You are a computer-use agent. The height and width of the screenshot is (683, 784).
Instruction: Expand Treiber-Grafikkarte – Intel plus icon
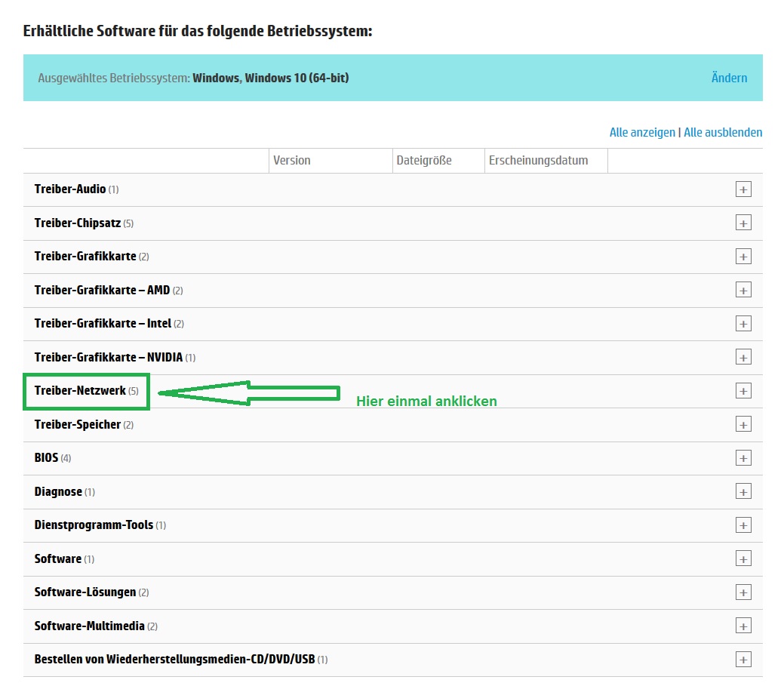click(x=743, y=324)
